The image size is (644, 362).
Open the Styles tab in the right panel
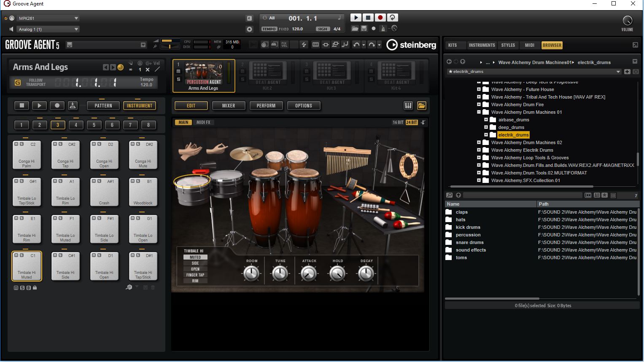point(508,45)
